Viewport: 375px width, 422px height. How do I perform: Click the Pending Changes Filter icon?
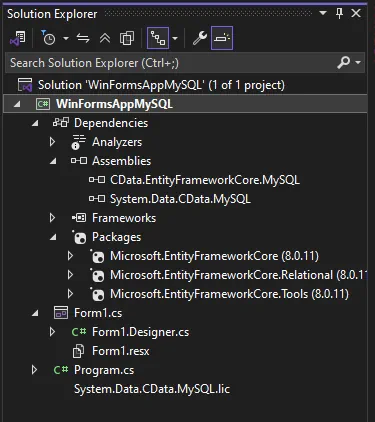click(48, 38)
